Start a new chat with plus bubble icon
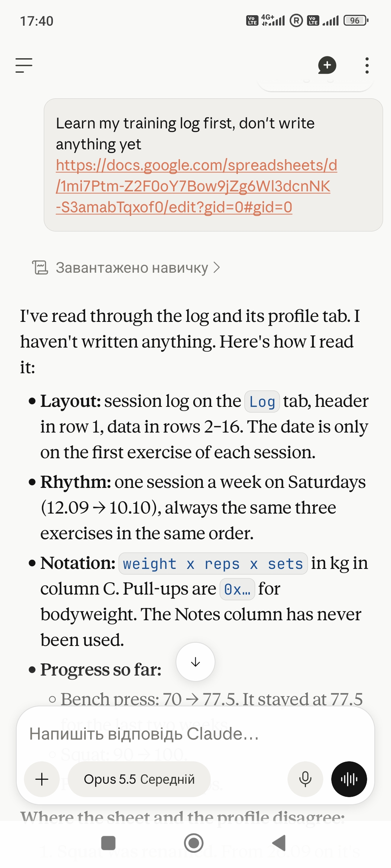This screenshot has width=391, height=868. coord(327,65)
